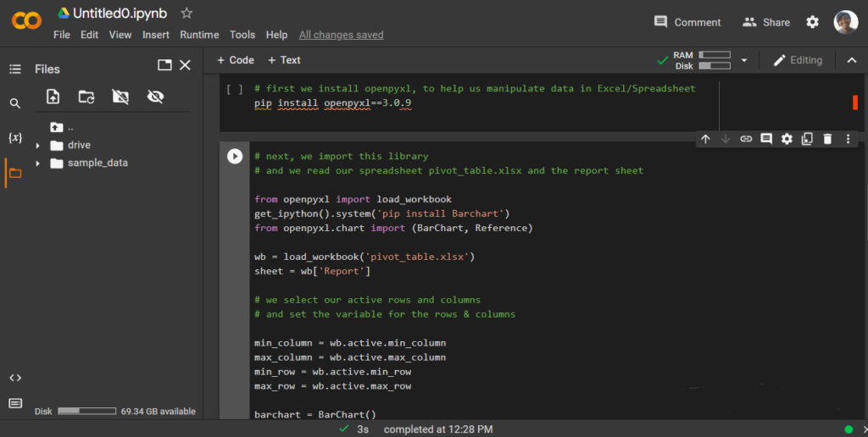The width and height of the screenshot is (868, 437).
Task: Move cell down
Action: pos(726,139)
